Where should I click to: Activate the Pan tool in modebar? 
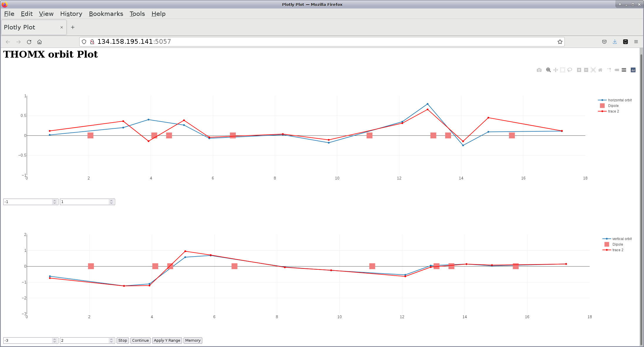555,70
